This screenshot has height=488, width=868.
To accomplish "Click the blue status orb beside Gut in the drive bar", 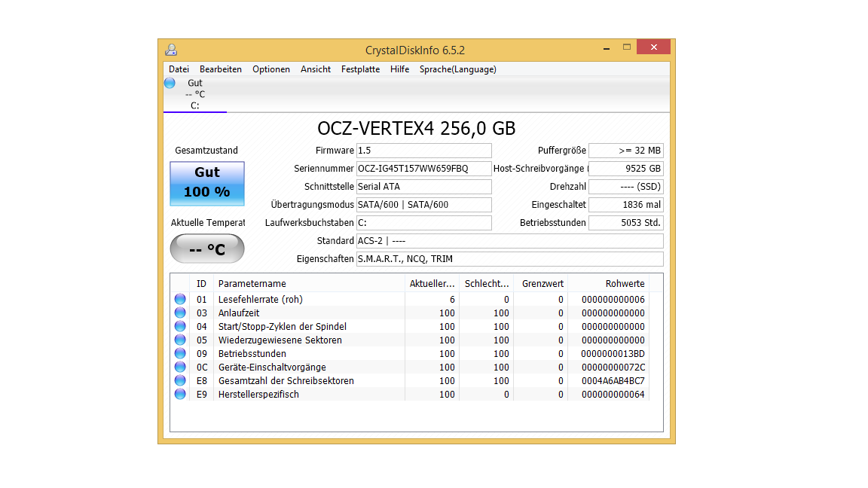I will coord(170,83).
